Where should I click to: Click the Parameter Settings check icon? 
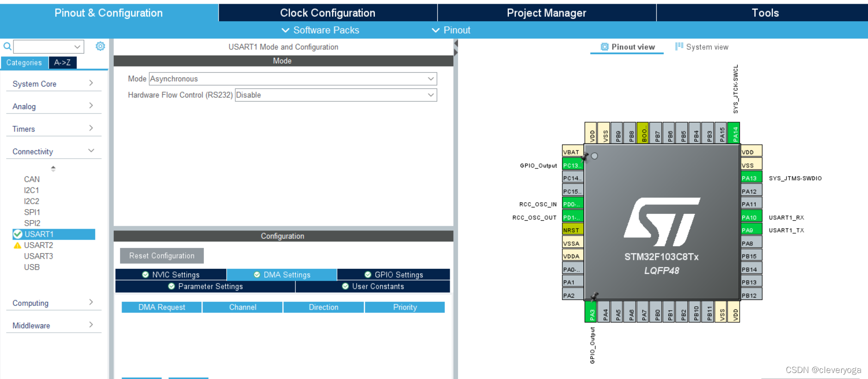(171, 286)
